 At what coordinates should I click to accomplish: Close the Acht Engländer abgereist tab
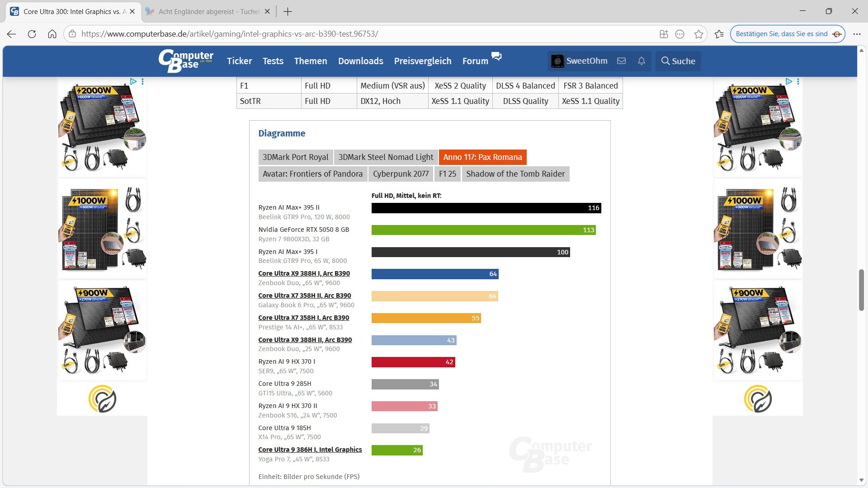(x=267, y=12)
